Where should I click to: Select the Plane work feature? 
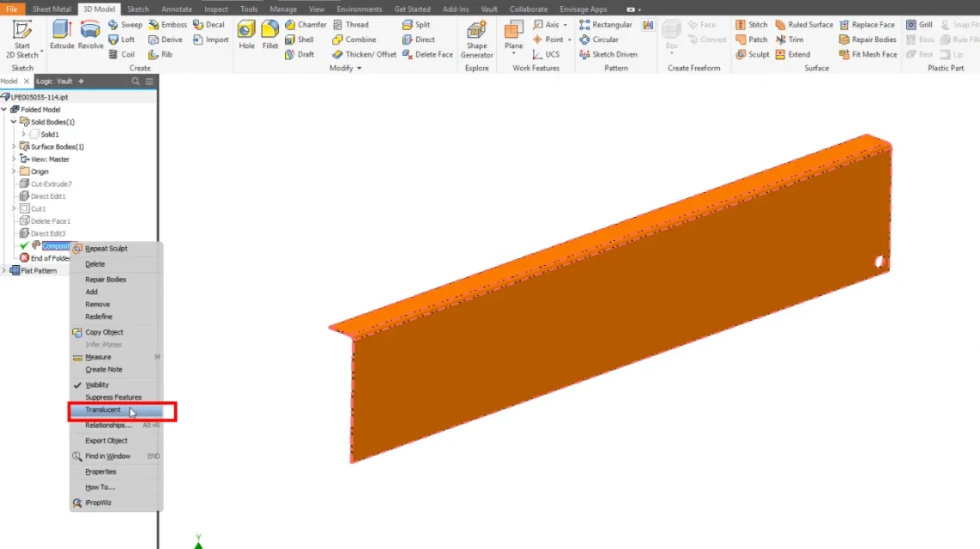click(514, 33)
